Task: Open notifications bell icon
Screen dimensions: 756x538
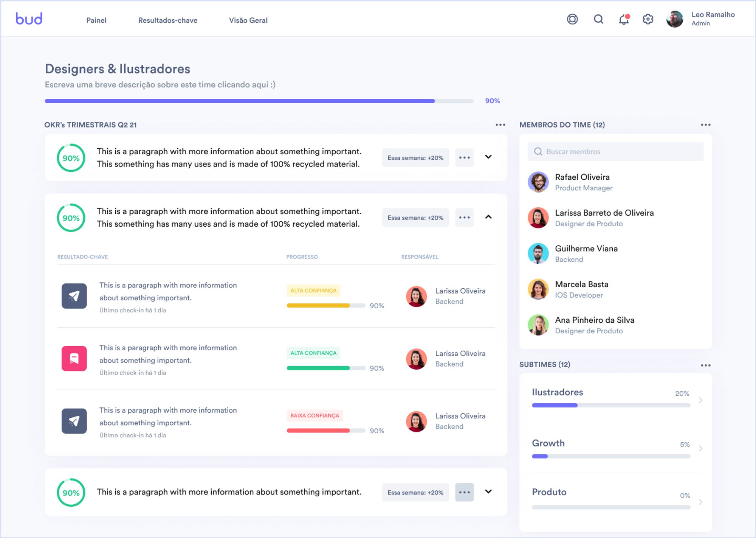Action: (624, 19)
